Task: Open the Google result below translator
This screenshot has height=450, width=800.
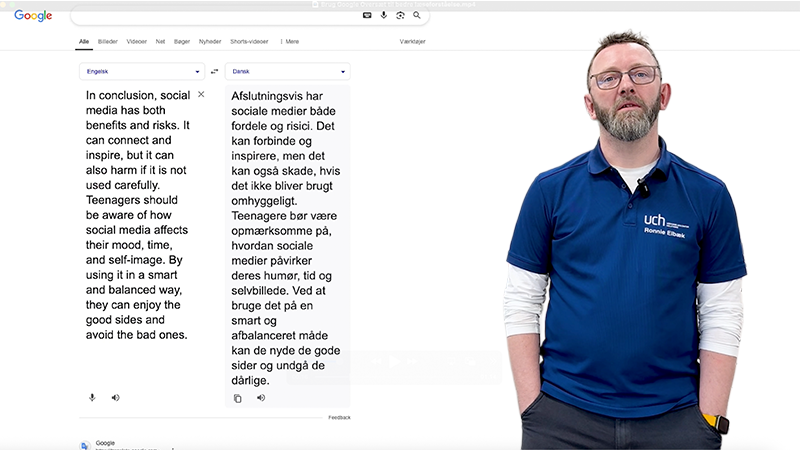Action: click(105, 443)
